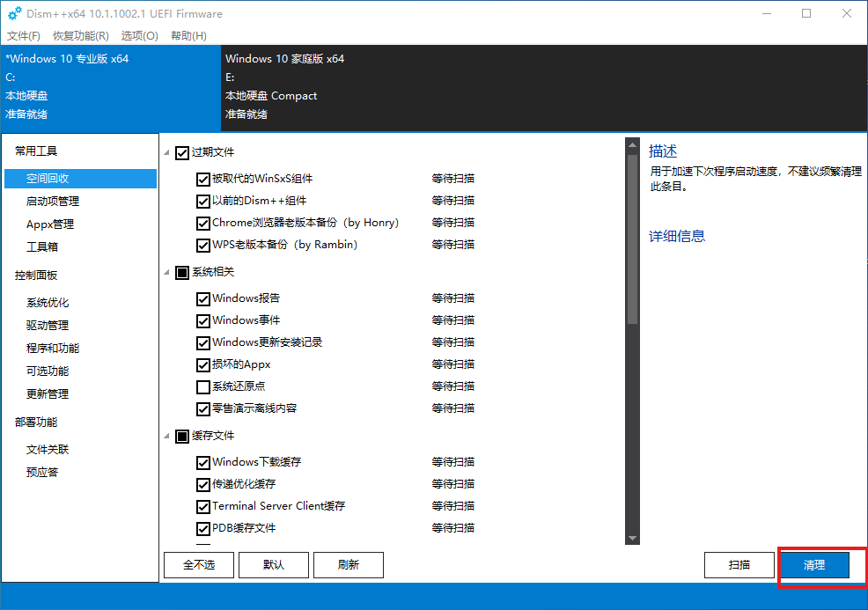The image size is (868, 610).
Task: Click the list scrollbar down arrow
Action: coord(632,538)
